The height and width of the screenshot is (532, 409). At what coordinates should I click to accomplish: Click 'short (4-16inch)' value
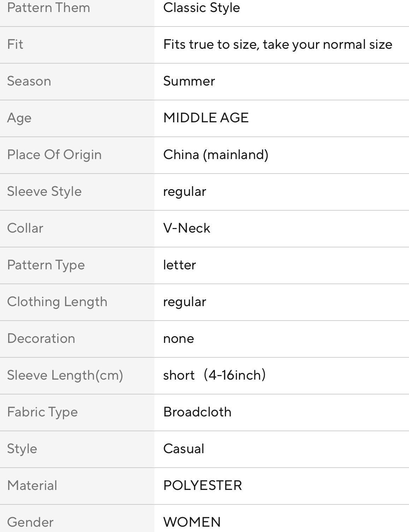214,375
